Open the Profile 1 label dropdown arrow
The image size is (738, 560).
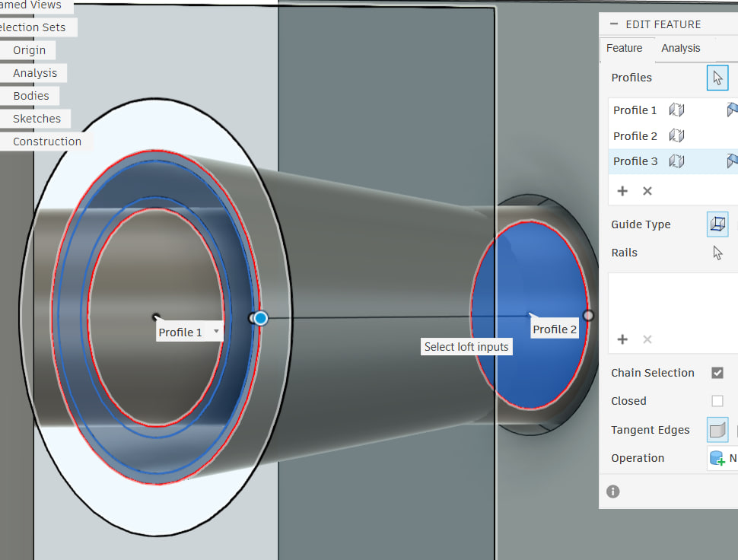tap(216, 331)
